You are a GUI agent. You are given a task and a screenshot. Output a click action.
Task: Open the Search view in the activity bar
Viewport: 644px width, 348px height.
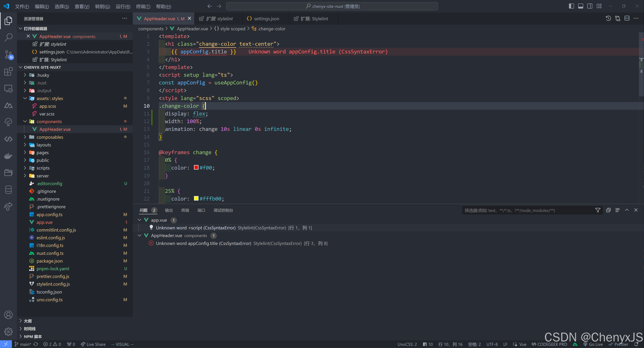pyautogui.click(x=8, y=37)
